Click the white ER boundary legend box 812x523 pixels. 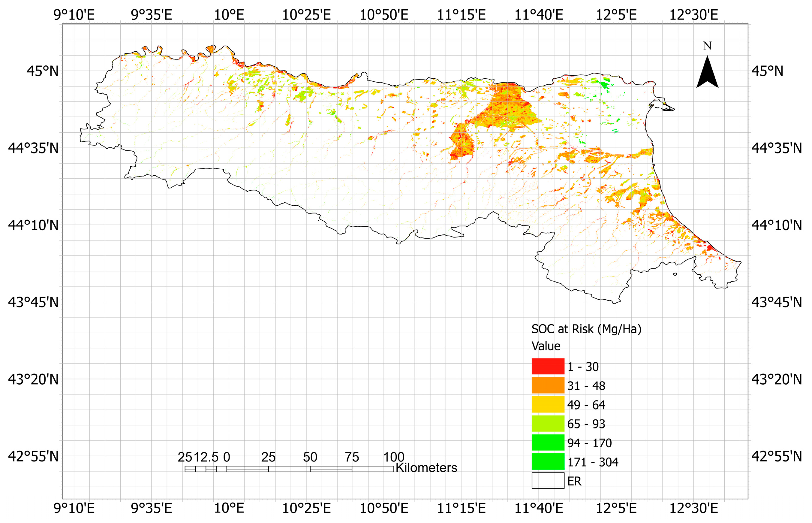pos(548,481)
